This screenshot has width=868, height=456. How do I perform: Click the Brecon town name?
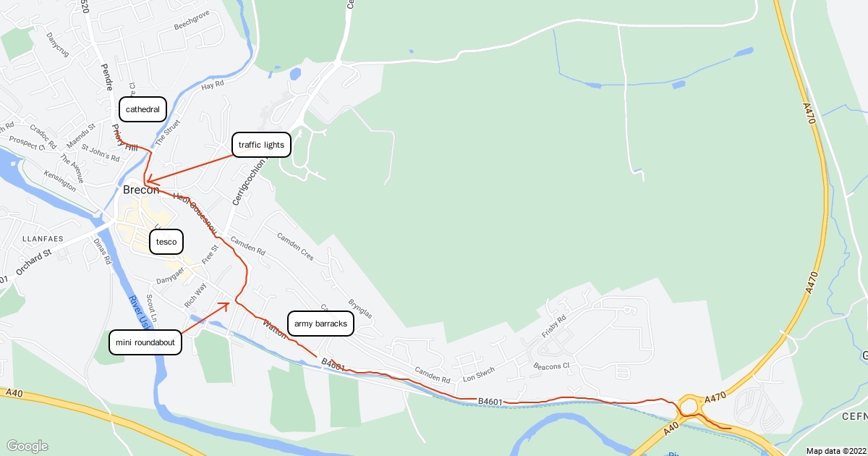[141, 190]
